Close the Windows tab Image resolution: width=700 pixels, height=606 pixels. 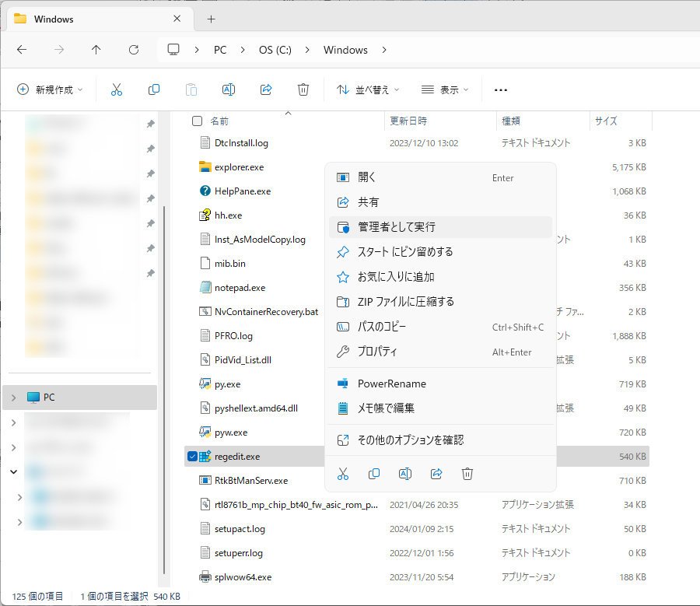tap(177, 19)
